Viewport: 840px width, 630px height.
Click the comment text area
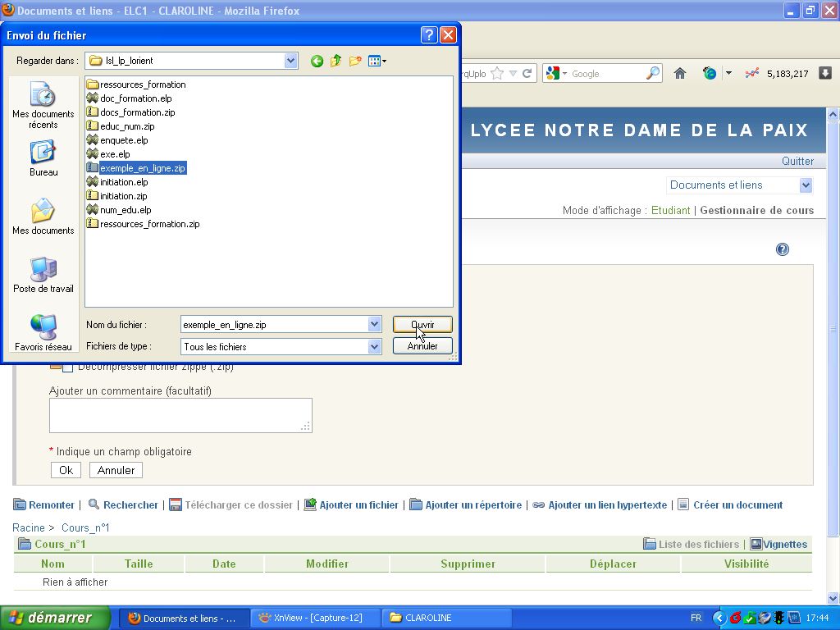tap(180, 415)
